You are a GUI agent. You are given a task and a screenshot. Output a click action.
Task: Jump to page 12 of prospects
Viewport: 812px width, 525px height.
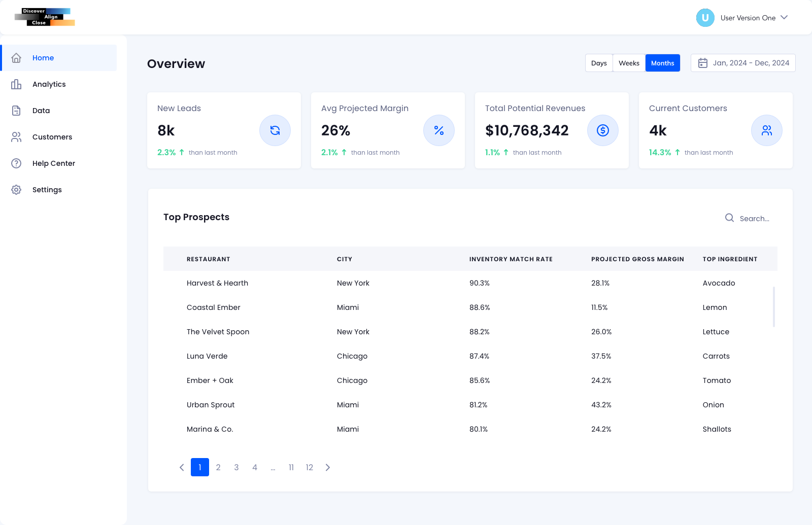coord(309,467)
